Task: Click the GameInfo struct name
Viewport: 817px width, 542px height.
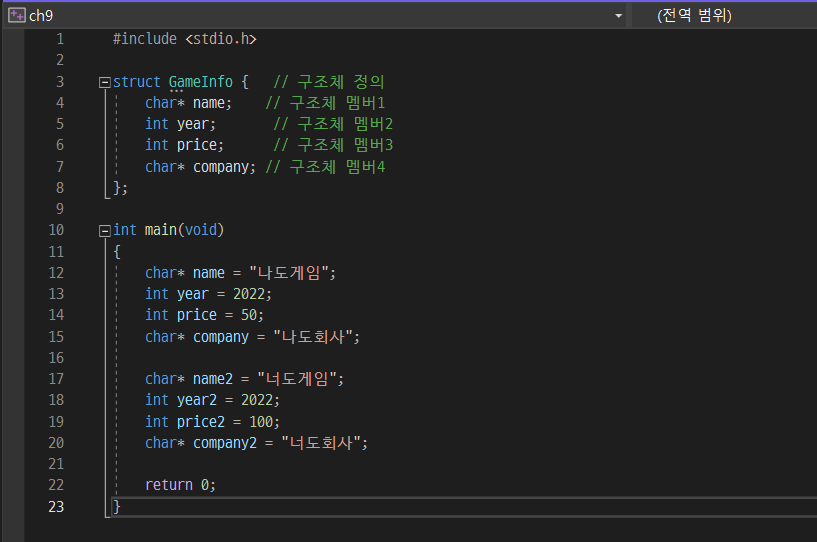Action: coord(201,82)
